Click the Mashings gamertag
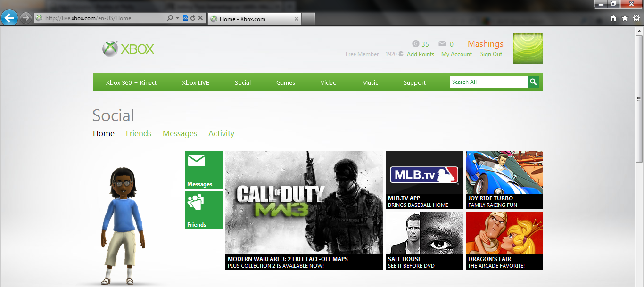644x287 pixels. pyautogui.click(x=486, y=44)
